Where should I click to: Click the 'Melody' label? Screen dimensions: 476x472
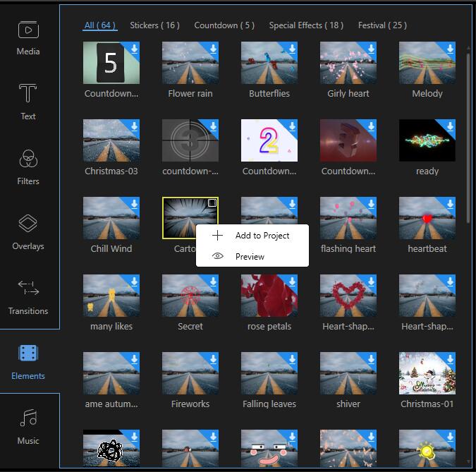click(x=427, y=93)
